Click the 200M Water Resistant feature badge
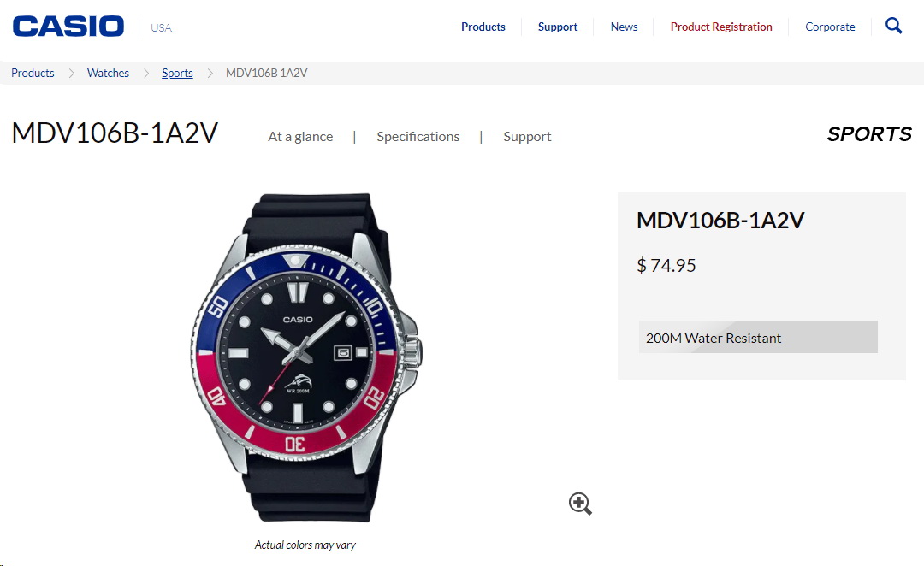Viewport: 924px width, 566px height. (x=758, y=338)
